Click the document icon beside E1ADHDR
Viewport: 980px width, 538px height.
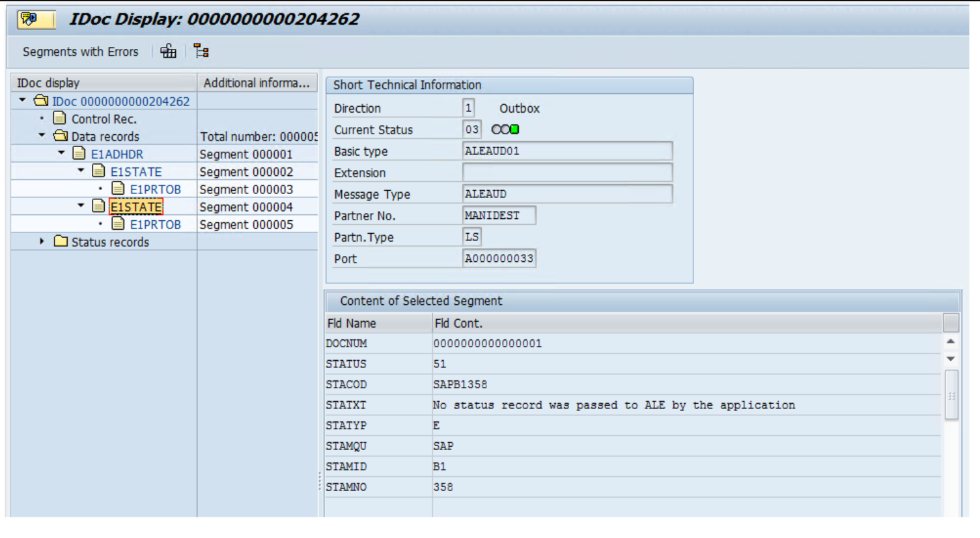pyautogui.click(x=79, y=154)
